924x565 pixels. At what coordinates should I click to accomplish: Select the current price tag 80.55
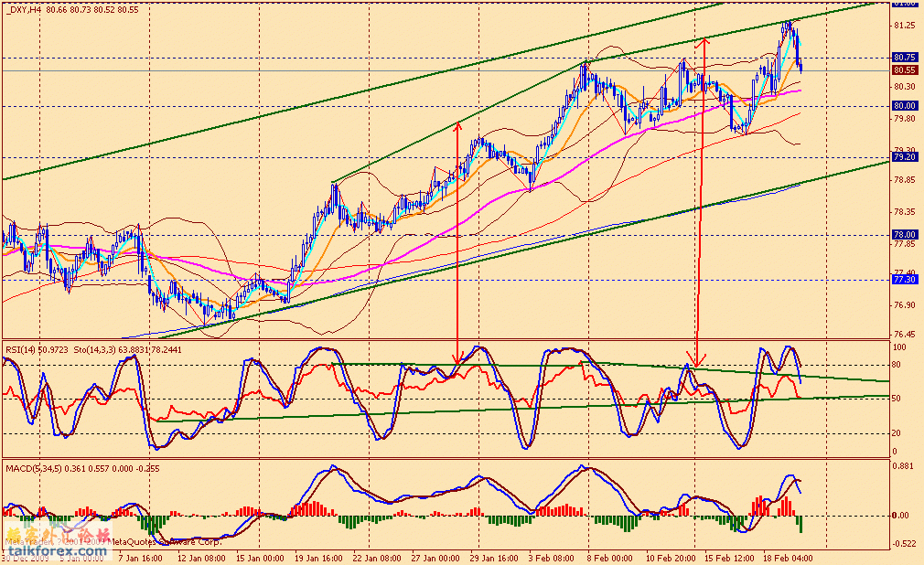tap(905, 70)
